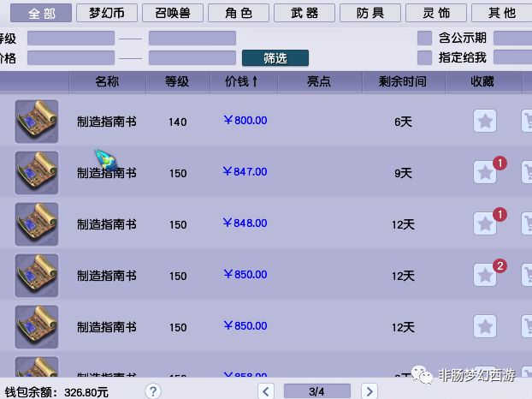The image size is (532, 399).
Task: Favorite the ¥800.00 item with star
Action: 485,121
